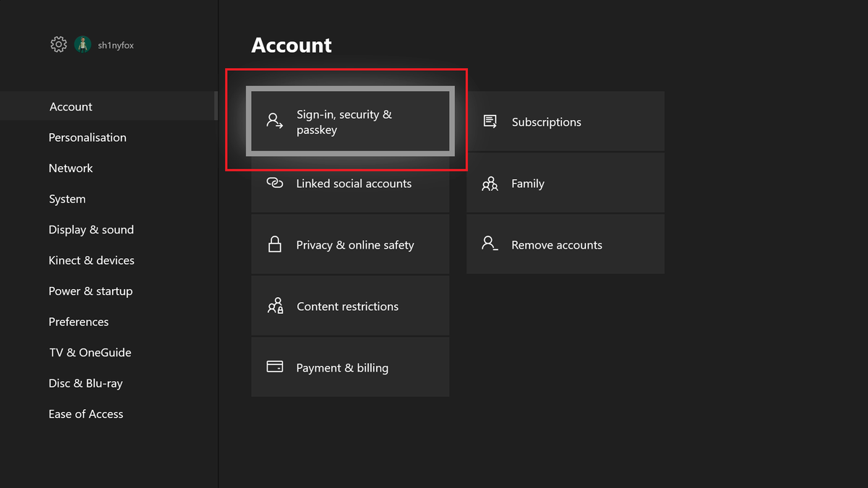Image resolution: width=868 pixels, height=488 pixels.
Task: Click the settings gear icon
Action: click(x=58, y=44)
